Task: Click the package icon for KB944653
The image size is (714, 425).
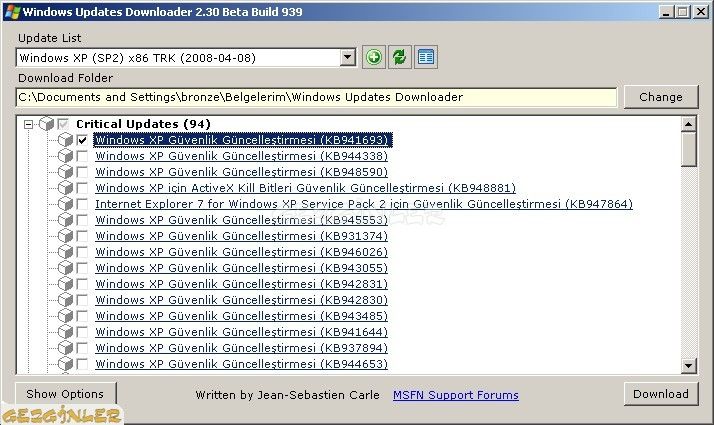Action: (66, 364)
